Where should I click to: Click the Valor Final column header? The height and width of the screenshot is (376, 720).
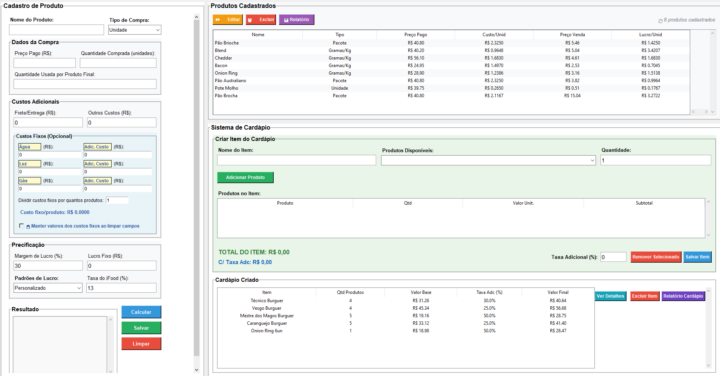click(558, 292)
